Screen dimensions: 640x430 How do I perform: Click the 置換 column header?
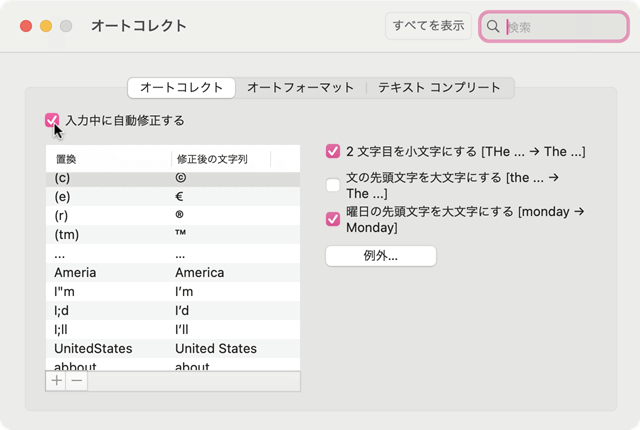coord(108,158)
